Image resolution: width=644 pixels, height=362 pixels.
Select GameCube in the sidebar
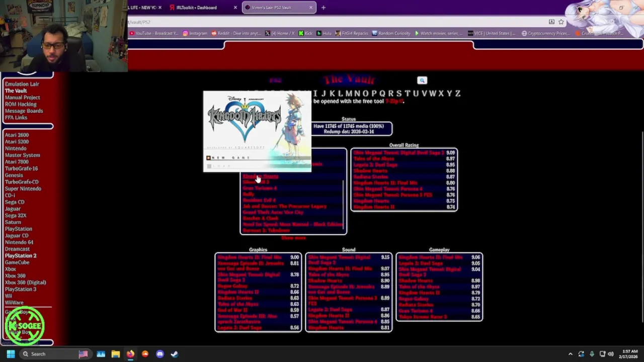(17, 262)
